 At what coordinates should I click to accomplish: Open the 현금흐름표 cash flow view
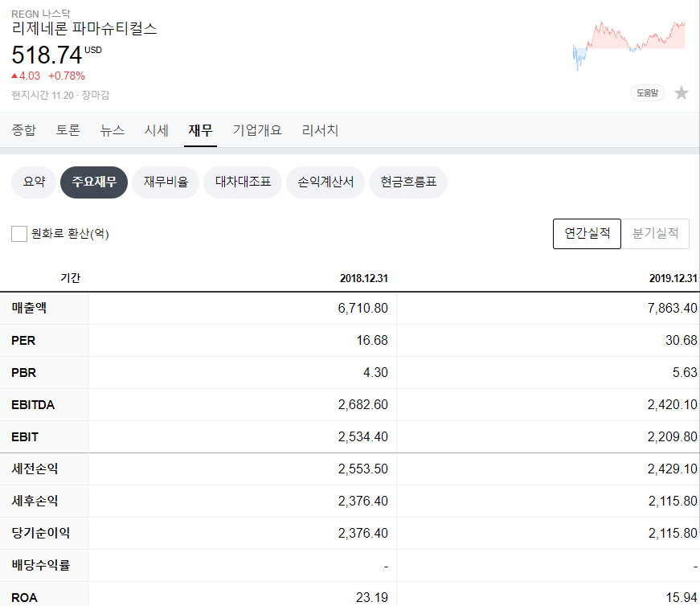[x=408, y=182]
